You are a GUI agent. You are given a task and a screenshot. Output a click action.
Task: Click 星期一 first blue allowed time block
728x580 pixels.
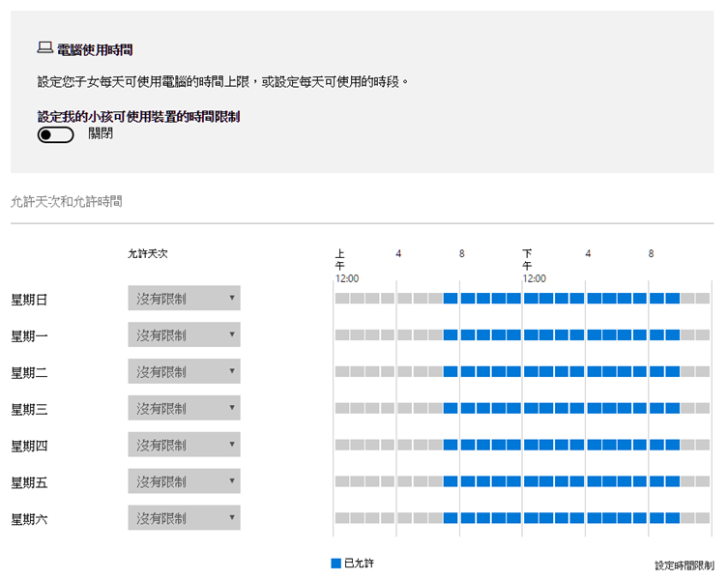(x=451, y=335)
